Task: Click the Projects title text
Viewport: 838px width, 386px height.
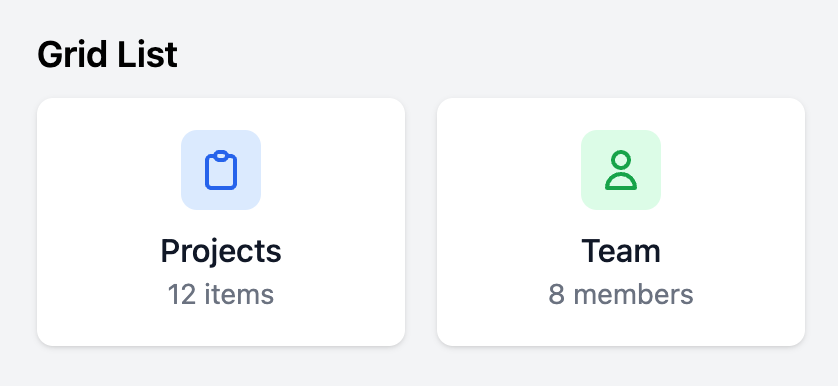Action: click(221, 251)
